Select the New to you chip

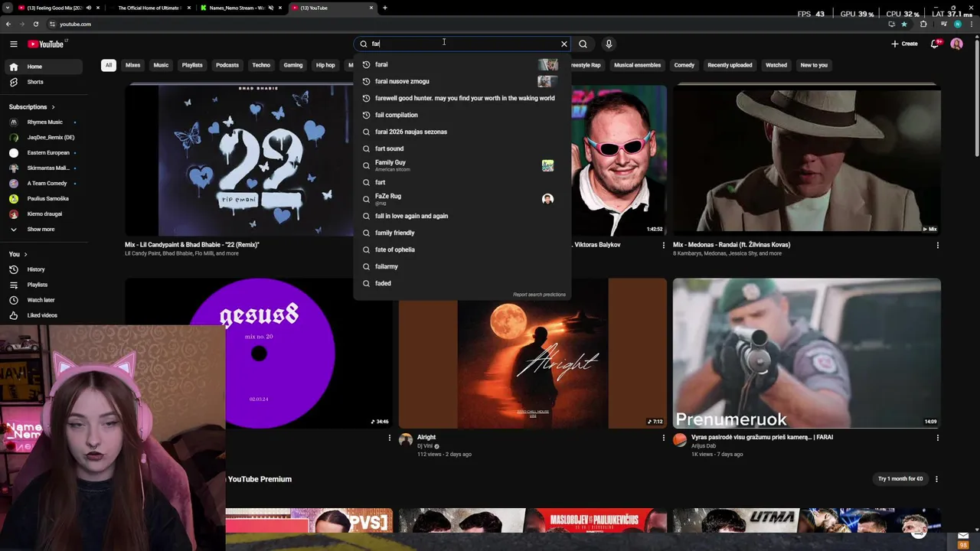coord(814,65)
